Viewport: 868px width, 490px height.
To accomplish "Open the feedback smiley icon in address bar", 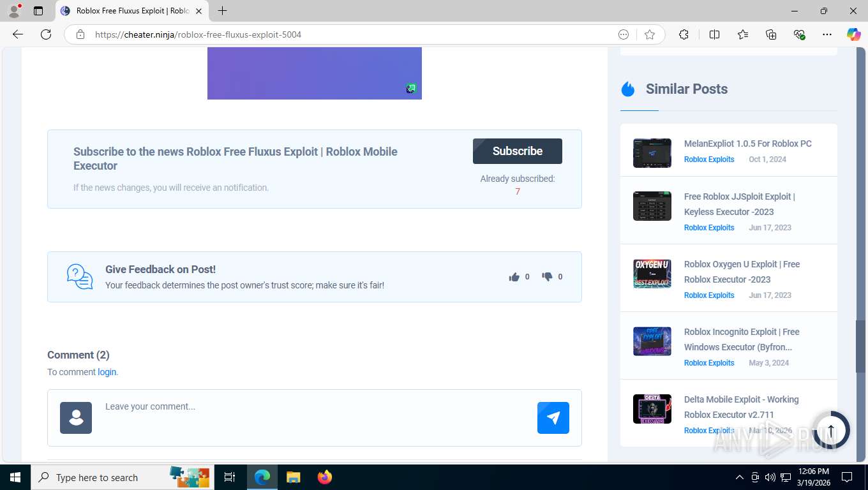I will 624,34.
